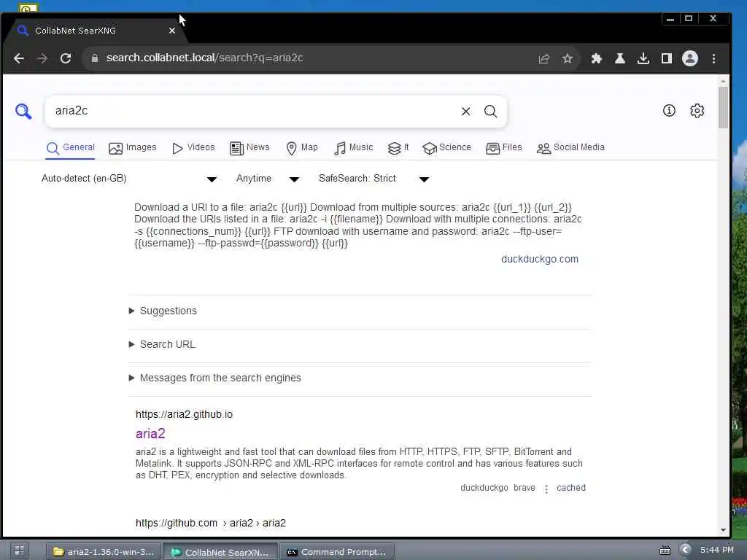Click the Start button on the taskbar
This screenshot has height=560, width=747.
pyautogui.click(x=19, y=551)
